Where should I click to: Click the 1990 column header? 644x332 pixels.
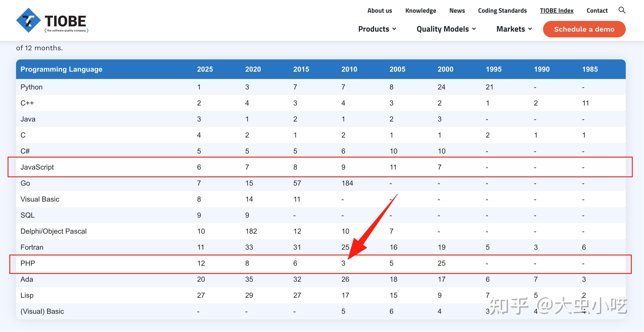[x=542, y=69]
